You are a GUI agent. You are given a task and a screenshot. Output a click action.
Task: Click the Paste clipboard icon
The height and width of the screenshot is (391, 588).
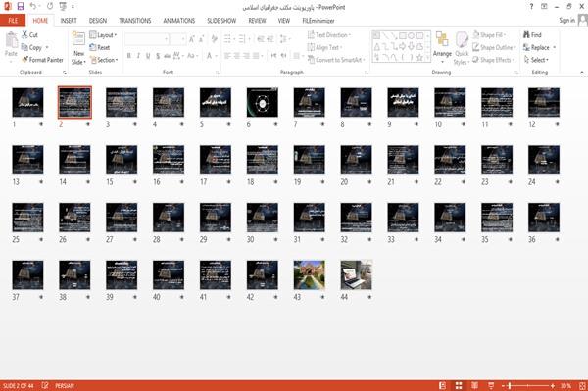point(11,39)
